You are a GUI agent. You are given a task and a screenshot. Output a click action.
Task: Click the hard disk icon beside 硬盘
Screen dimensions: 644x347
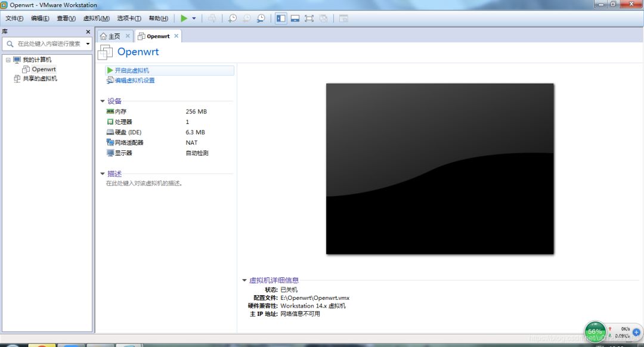[110, 132]
